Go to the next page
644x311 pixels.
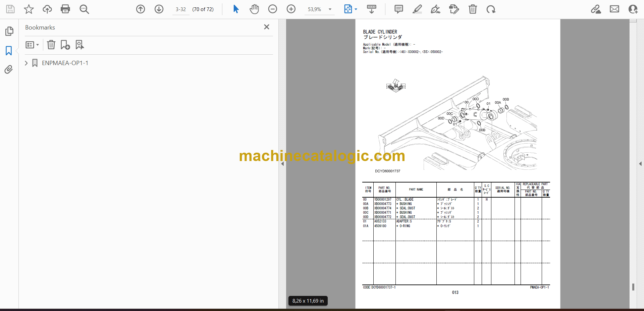159,9
